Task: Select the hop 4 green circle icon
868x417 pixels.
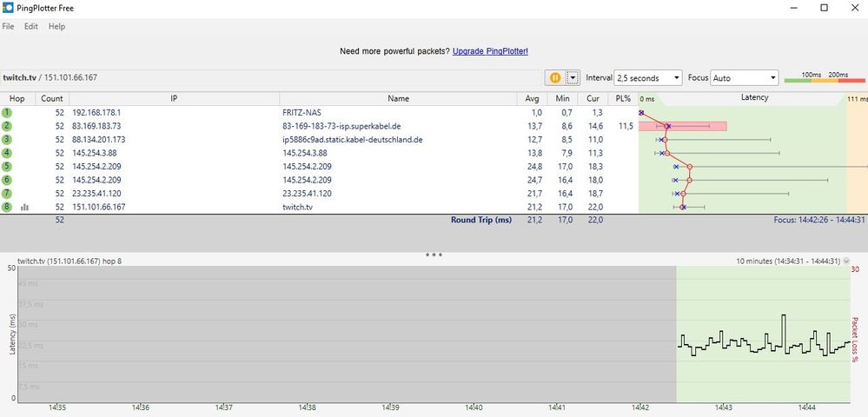Action: (x=6, y=153)
